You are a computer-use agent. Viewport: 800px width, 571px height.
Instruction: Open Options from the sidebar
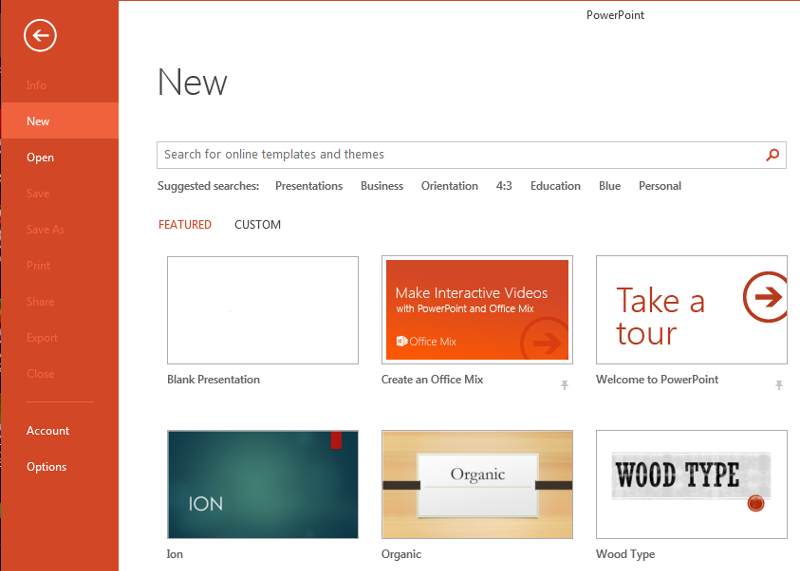(47, 467)
